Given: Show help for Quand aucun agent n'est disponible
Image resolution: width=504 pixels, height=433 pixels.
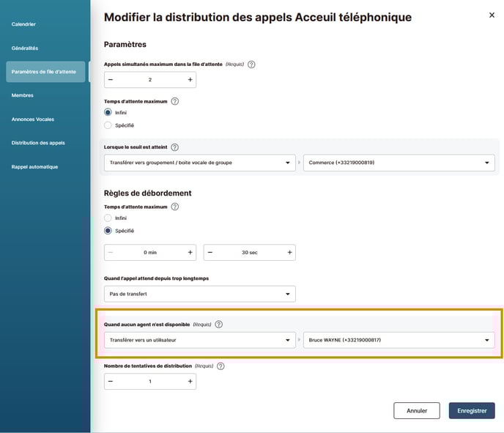Looking at the screenshot, I should point(218,325).
